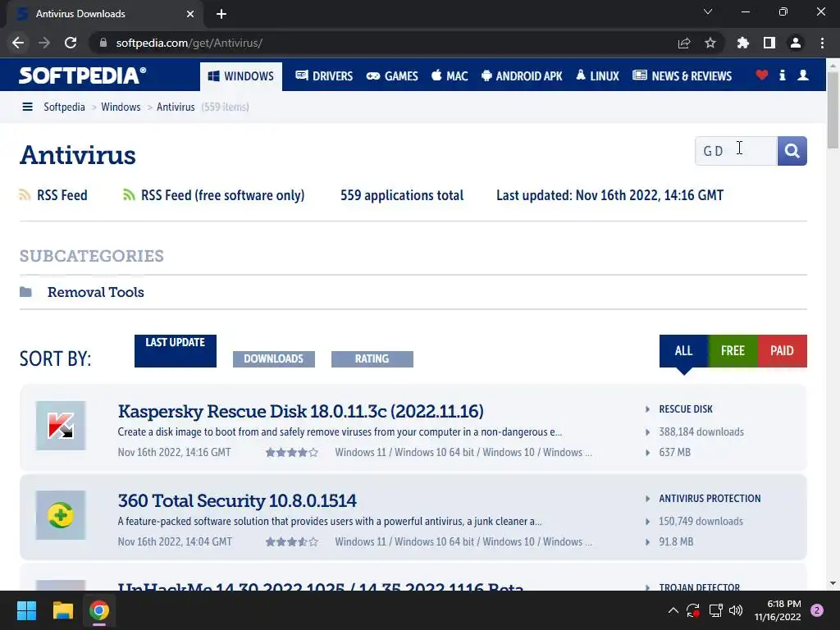Switch to the Windows section tab
The height and width of the screenshot is (630, 840).
[241, 76]
